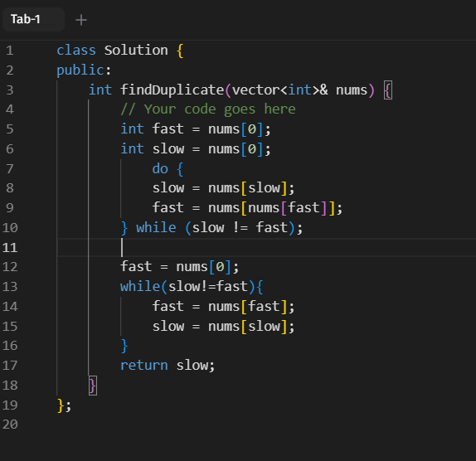Screen dimensions: 476x461
Task: Click line number 7 in the gutter
Action: point(10,168)
